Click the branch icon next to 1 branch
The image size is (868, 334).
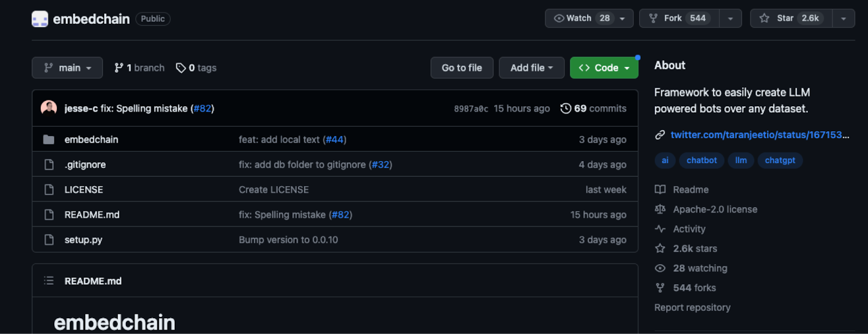(x=119, y=68)
